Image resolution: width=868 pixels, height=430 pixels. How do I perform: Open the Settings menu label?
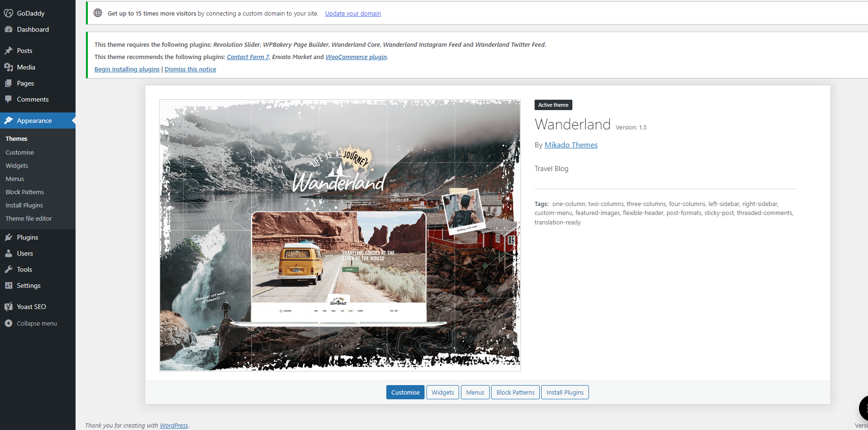point(29,285)
